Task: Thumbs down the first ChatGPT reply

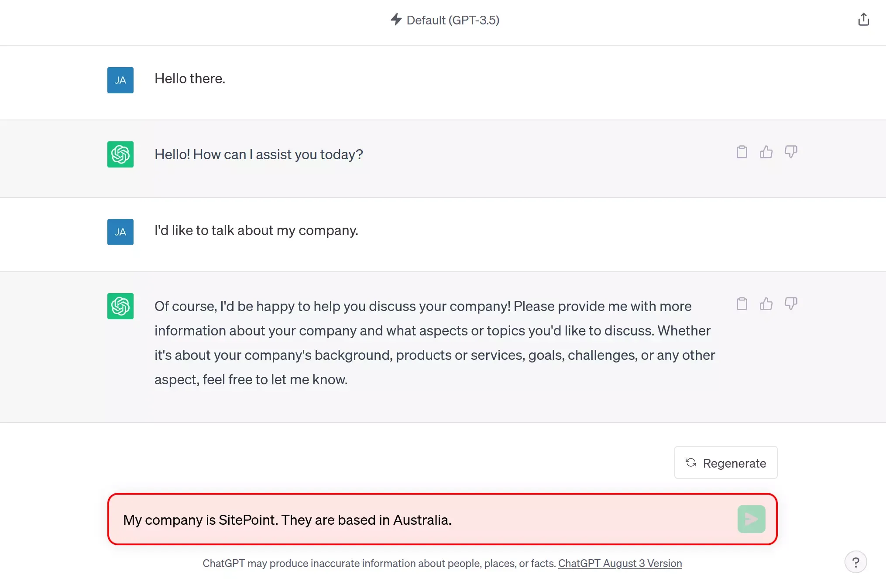Action: pos(790,152)
